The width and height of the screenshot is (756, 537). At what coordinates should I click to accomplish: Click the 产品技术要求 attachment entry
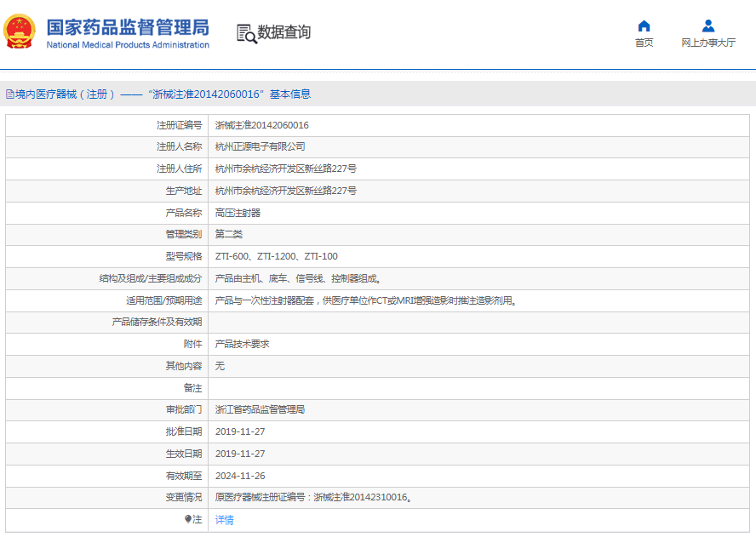point(242,344)
